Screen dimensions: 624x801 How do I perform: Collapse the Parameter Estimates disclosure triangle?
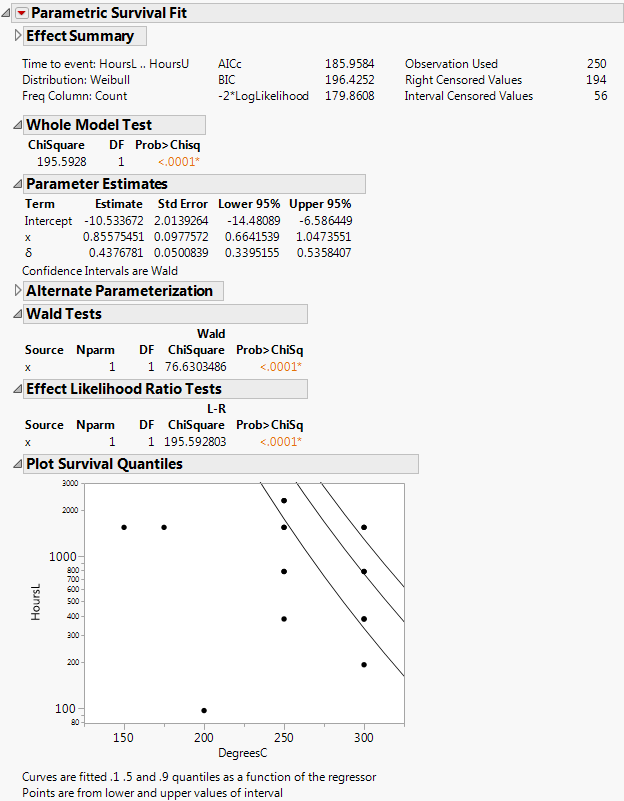pos(16,184)
